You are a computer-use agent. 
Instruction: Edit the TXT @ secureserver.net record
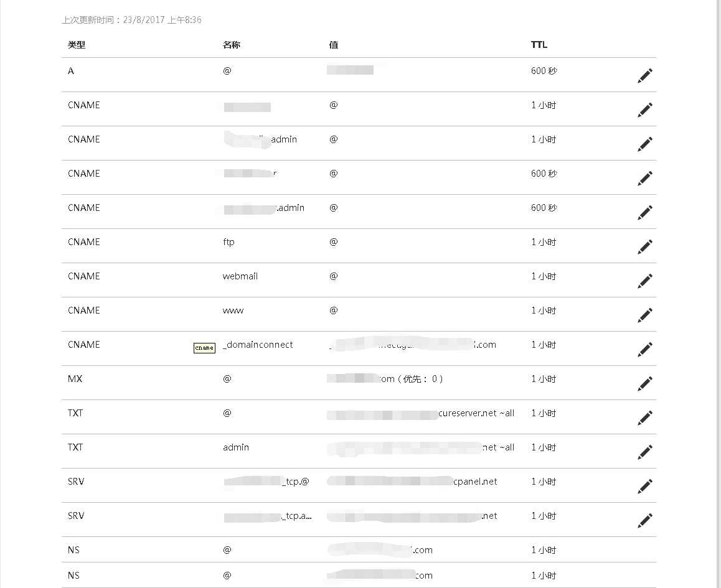[x=644, y=418]
